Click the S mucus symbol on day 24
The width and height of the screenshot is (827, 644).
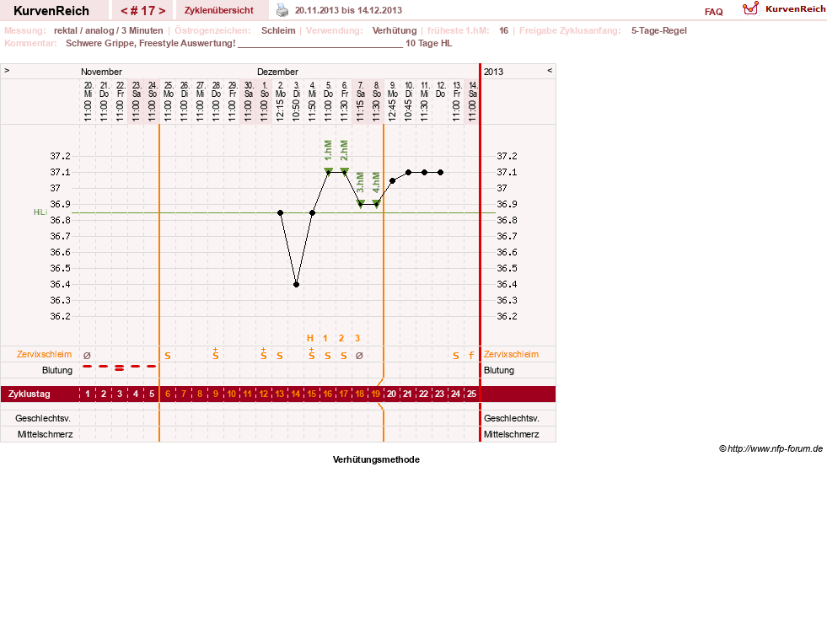coord(456,356)
